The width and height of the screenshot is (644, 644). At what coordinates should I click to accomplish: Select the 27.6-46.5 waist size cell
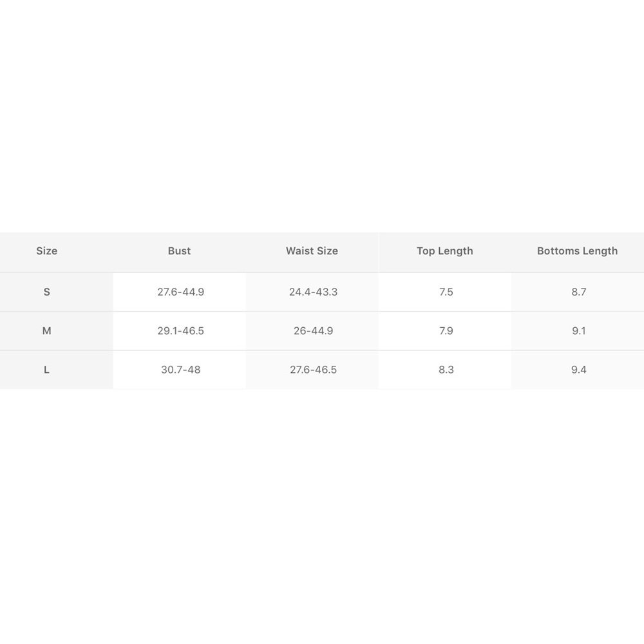click(313, 370)
